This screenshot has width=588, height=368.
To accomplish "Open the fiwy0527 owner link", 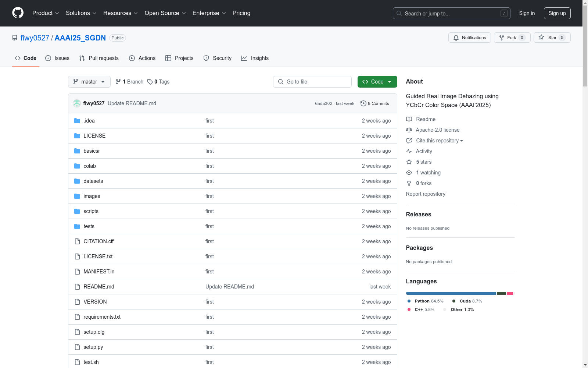I will coord(35,38).
